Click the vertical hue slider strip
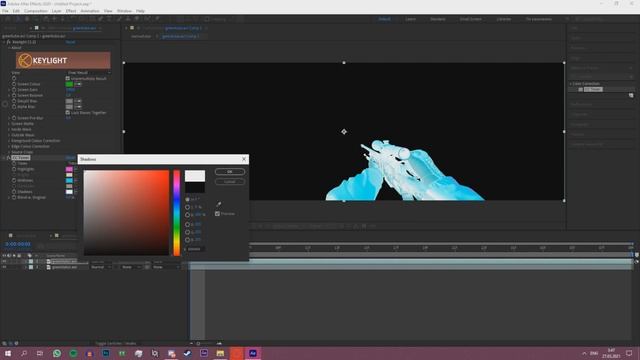 177,213
